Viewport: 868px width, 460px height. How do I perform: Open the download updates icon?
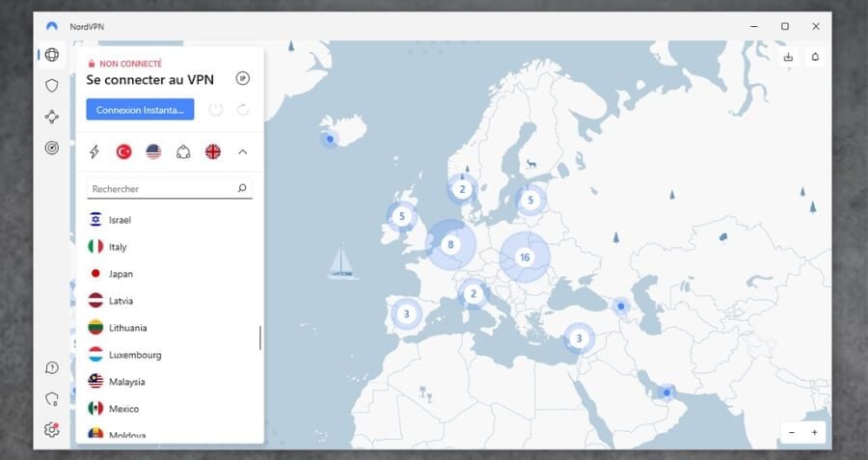(788, 57)
